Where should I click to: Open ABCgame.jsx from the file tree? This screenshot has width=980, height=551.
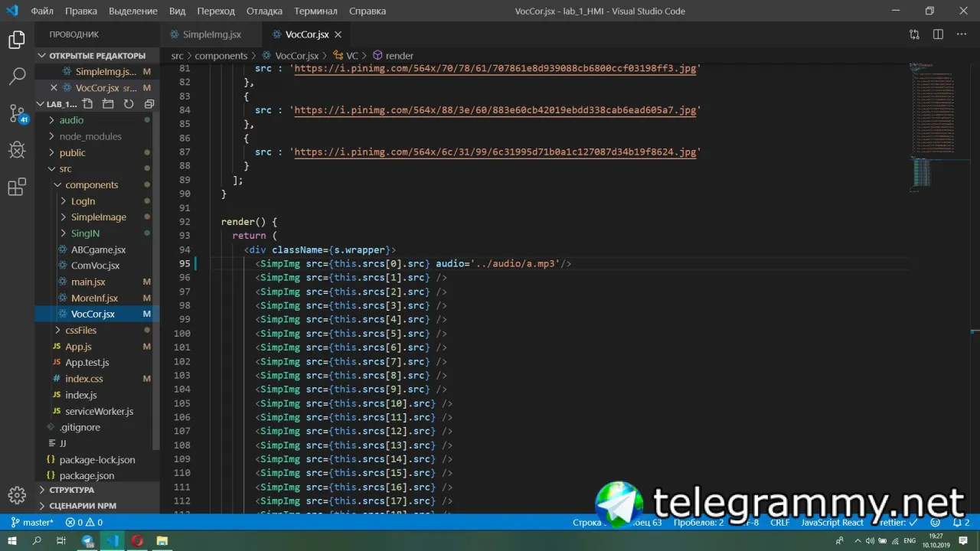pyautogui.click(x=98, y=249)
